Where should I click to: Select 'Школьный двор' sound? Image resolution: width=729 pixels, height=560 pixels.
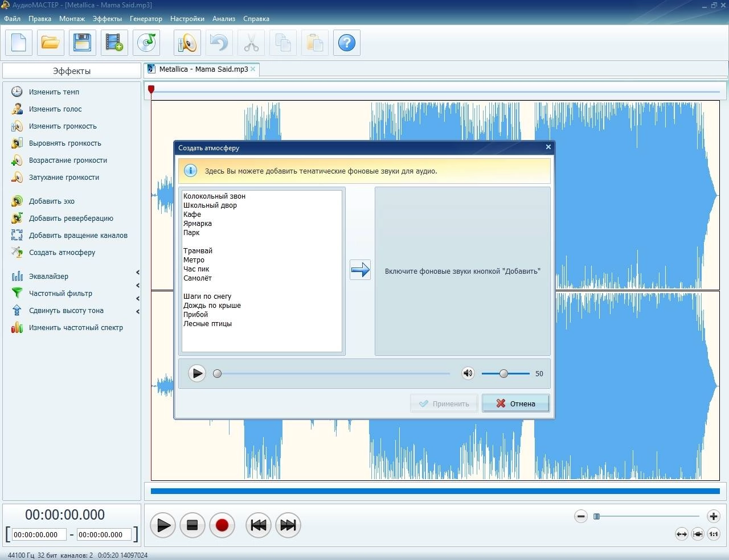click(x=210, y=205)
